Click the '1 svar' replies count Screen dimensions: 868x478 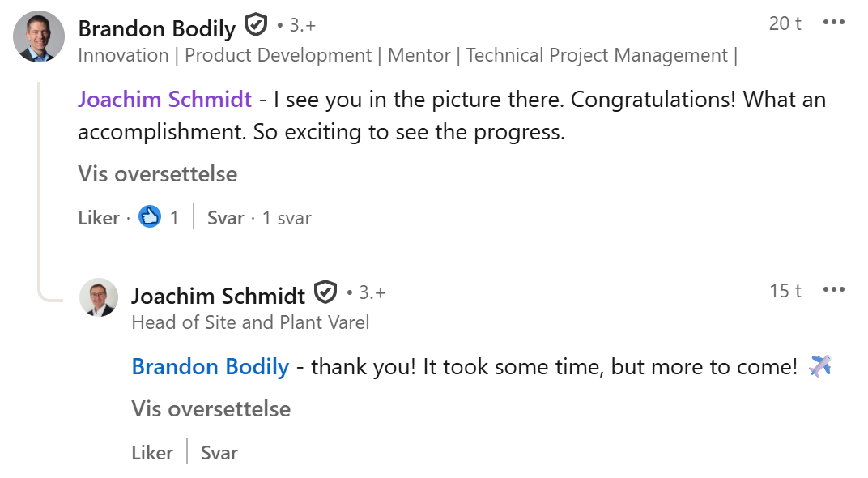(x=287, y=218)
